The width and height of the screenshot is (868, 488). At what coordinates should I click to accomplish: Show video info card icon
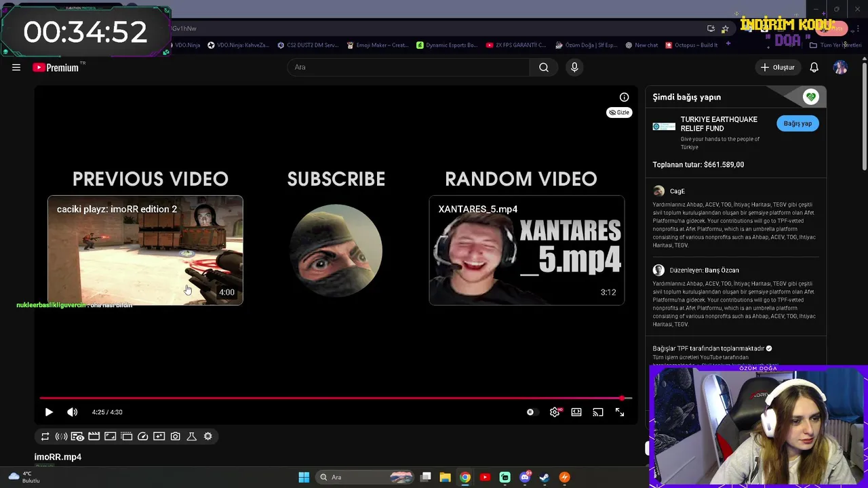pos(624,97)
